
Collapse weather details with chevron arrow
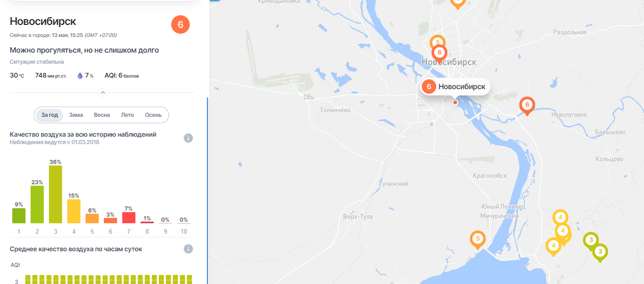[x=103, y=93]
